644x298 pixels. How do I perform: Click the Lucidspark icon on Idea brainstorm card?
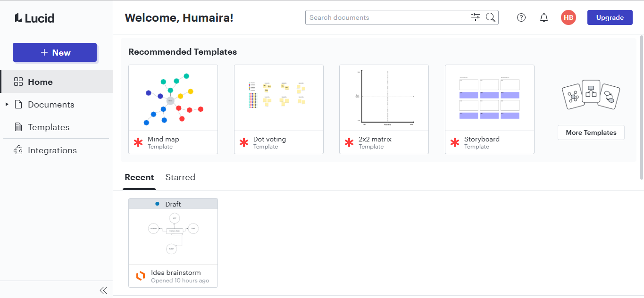click(140, 276)
